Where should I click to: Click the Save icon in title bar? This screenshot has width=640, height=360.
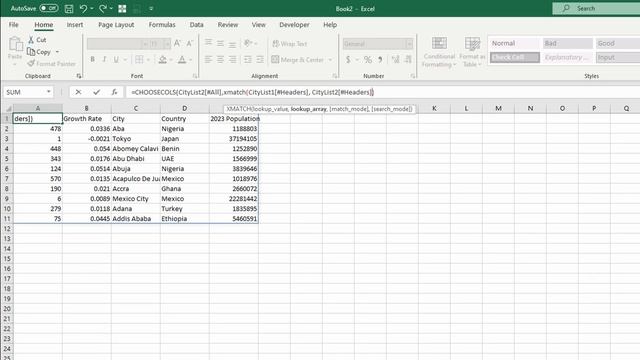coord(69,8)
